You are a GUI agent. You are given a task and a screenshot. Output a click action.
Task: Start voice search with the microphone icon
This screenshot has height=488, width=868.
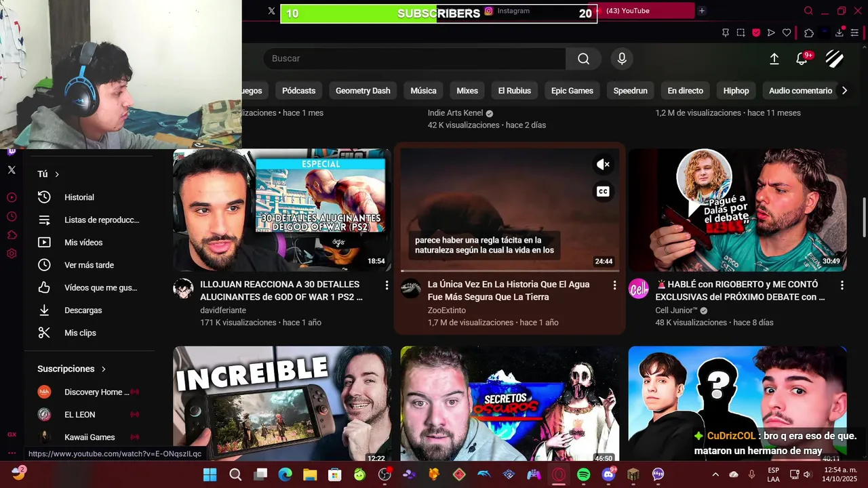pyautogui.click(x=622, y=58)
